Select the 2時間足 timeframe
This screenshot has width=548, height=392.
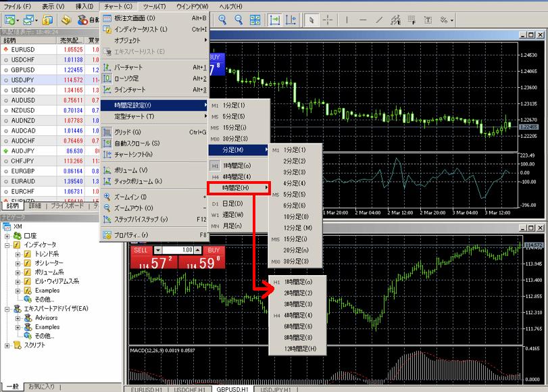(297, 293)
